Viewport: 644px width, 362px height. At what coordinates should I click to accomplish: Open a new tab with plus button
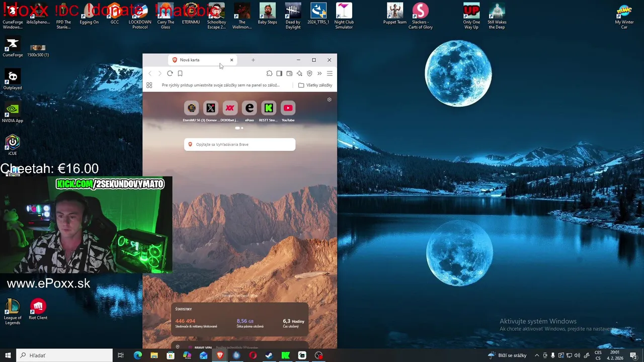[253, 60]
